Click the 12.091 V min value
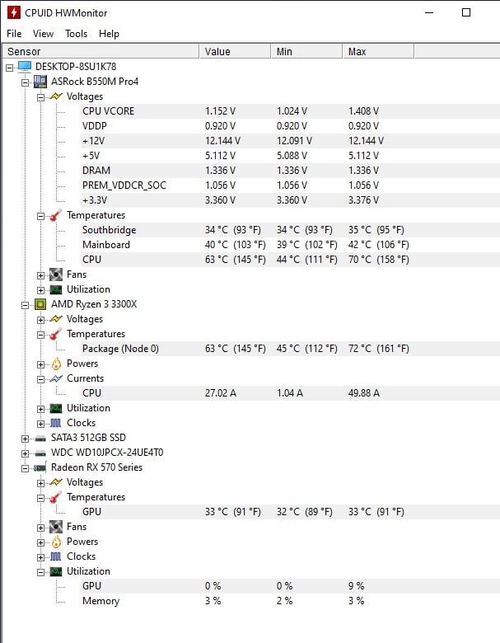Image resolution: width=500 pixels, height=643 pixels. click(294, 141)
